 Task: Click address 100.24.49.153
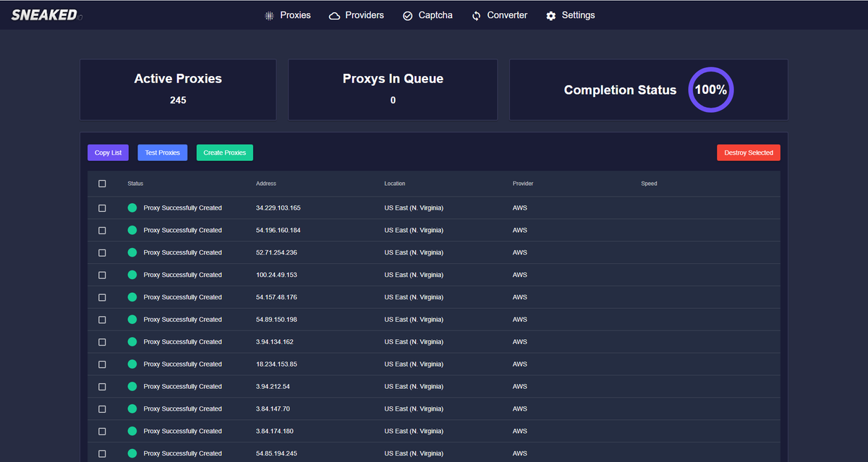[276, 275]
